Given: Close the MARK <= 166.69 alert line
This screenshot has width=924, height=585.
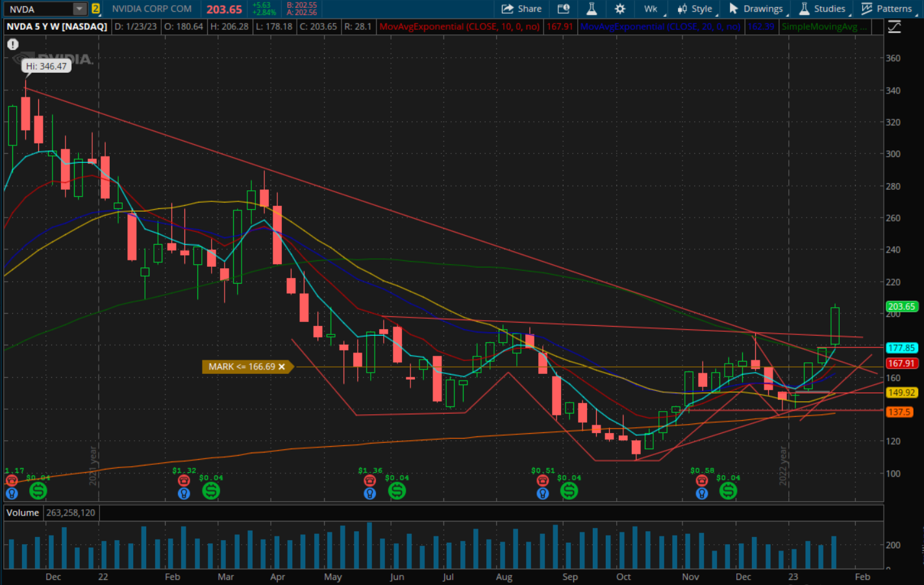Looking at the screenshot, I should coord(282,367).
